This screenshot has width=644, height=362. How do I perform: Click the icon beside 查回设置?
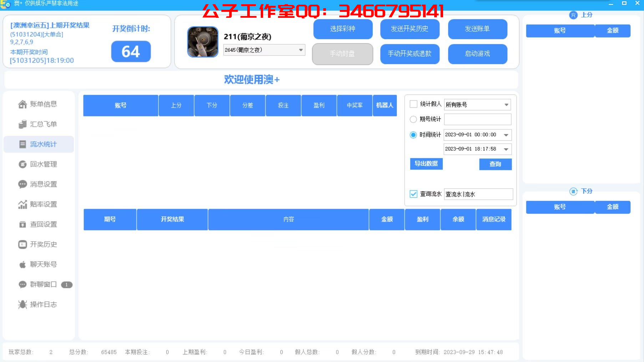22,224
